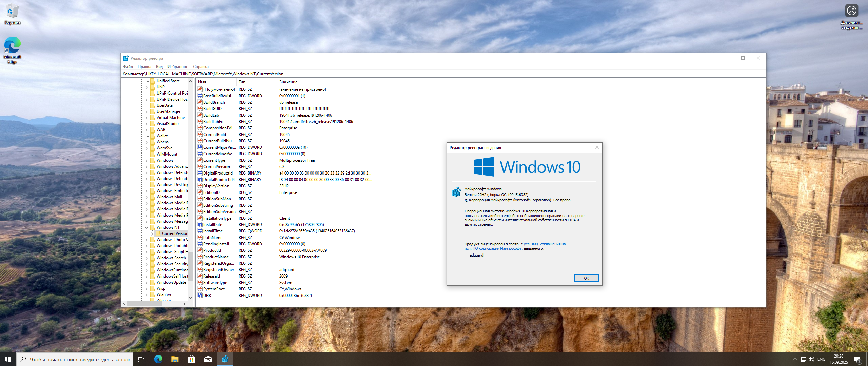The image size is (868, 366).
Task: Expand the Virtual Machine tree node
Action: pyautogui.click(x=147, y=118)
